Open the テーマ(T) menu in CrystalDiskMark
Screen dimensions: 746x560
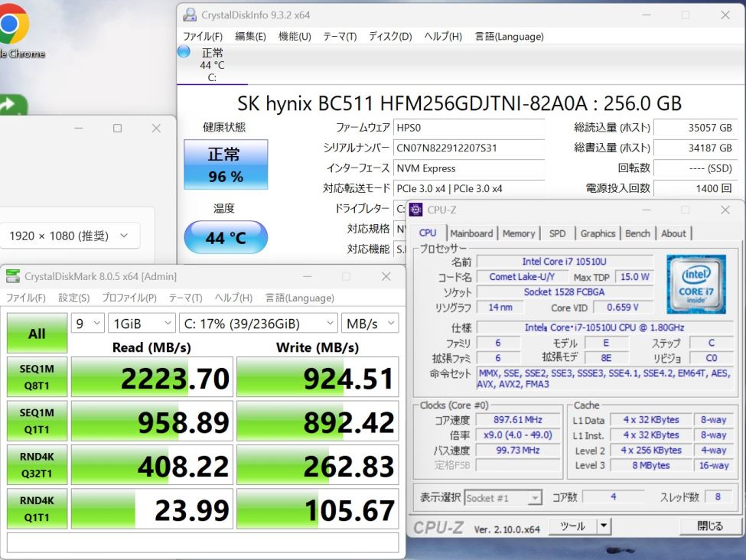(x=186, y=298)
